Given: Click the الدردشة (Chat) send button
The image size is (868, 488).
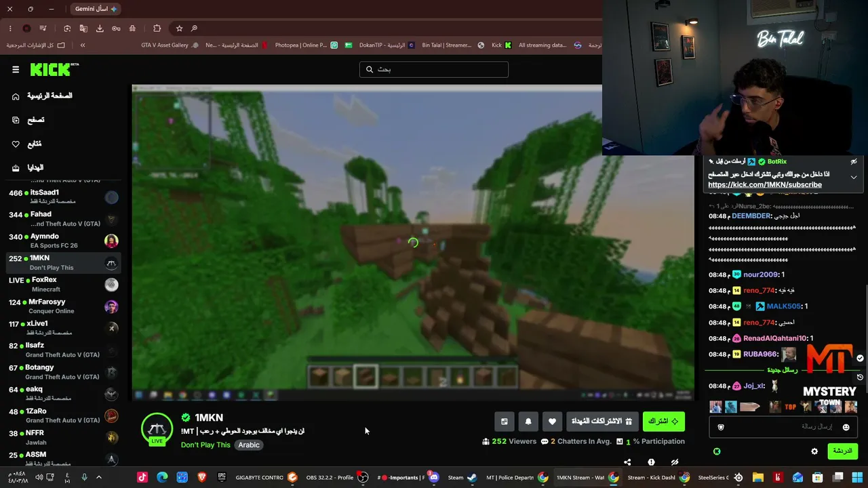Looking at the screenshot, I should coord(842,451).
